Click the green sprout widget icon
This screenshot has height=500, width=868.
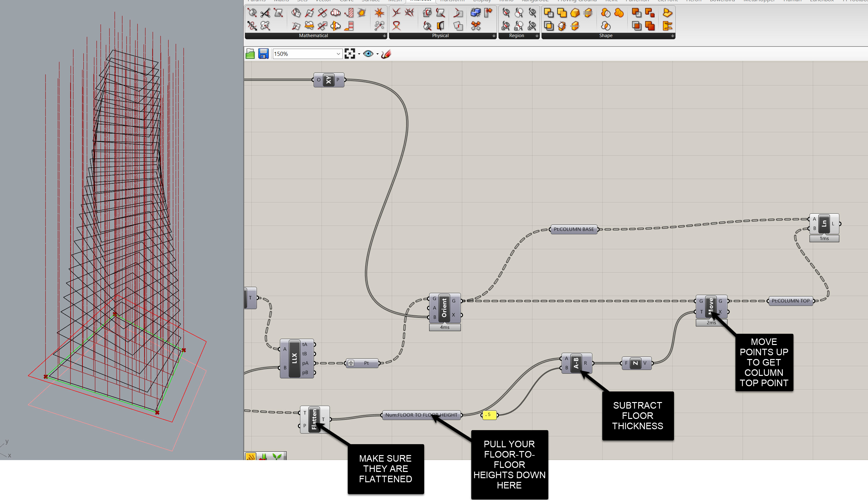coord(277,456)
